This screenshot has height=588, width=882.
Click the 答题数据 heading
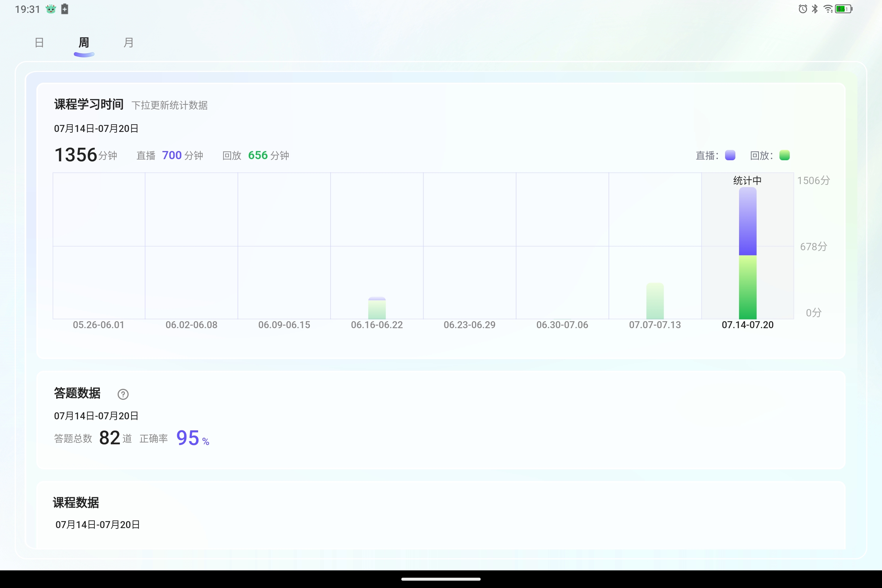coord(77,393)
